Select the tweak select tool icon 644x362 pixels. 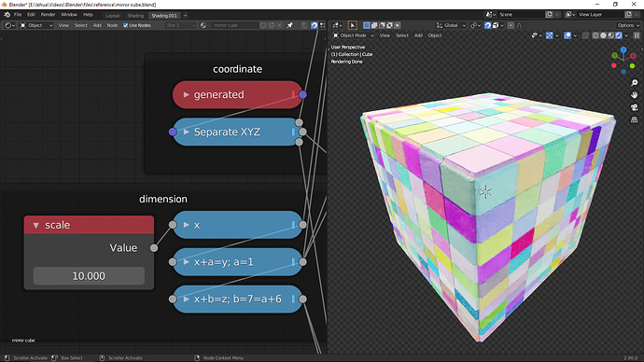353,25
